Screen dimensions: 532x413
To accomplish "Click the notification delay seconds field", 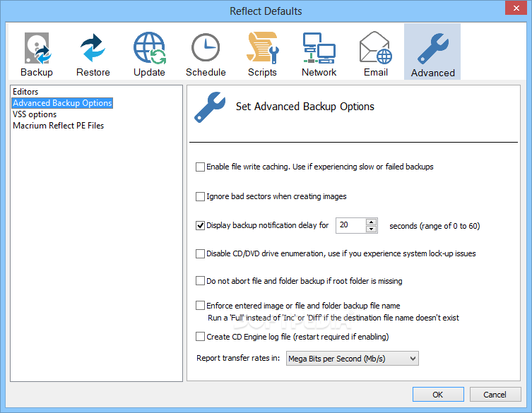I will [351, 225].
